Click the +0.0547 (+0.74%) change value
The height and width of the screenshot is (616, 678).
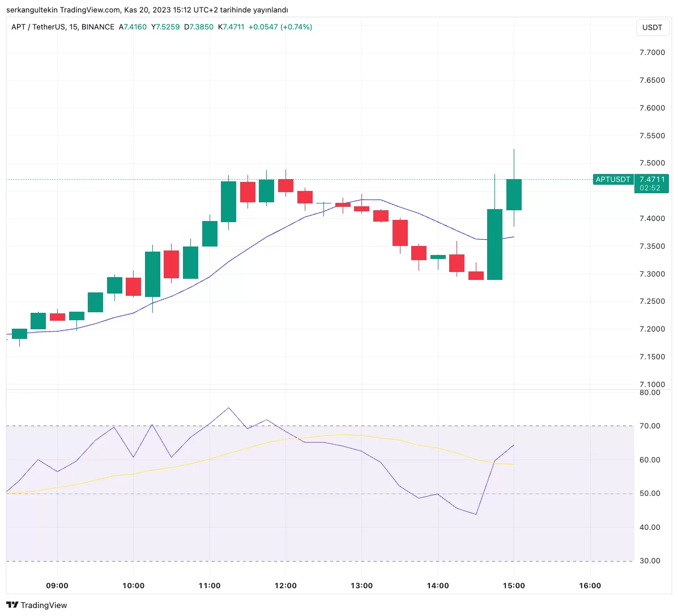tap(280, 27)
